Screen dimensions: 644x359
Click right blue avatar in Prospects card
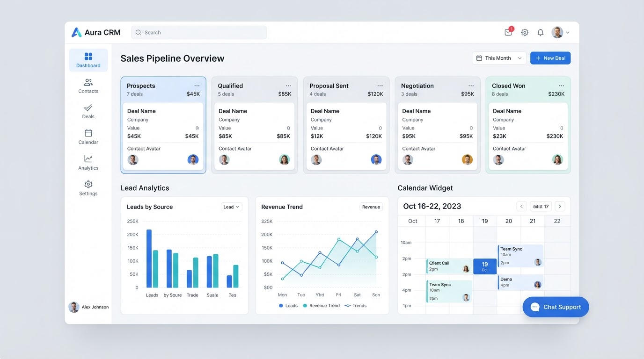coord(193,160)
